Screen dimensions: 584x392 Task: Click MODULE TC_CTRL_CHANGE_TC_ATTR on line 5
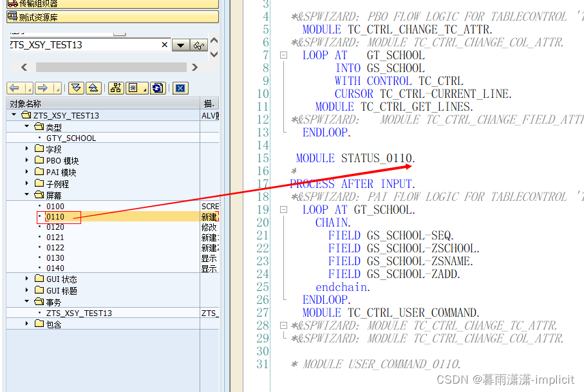click(x=397, y=30)
